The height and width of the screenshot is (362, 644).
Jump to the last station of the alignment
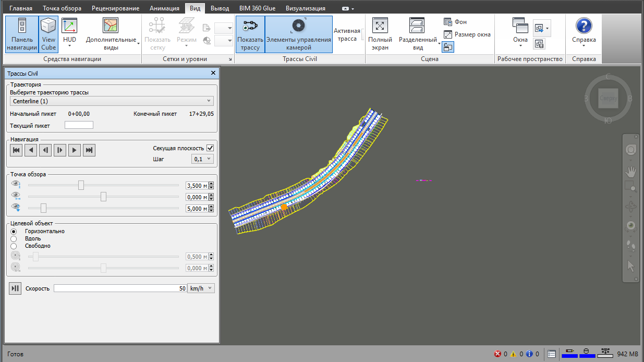(x=90, y=150)
